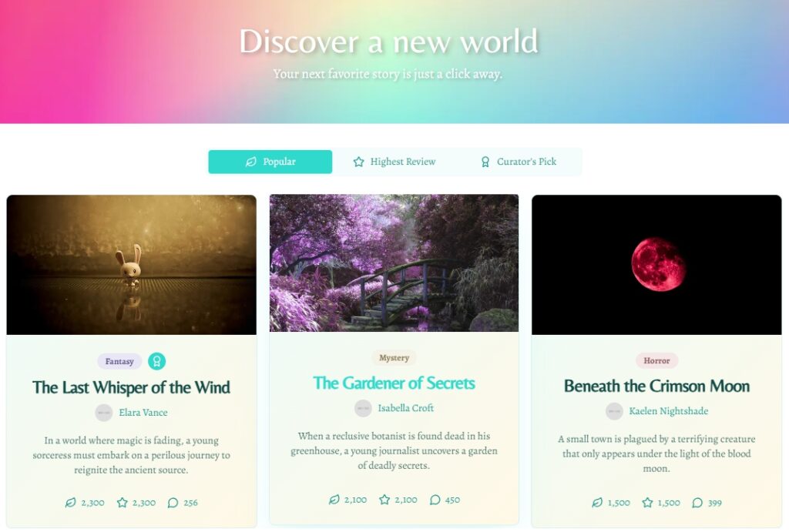Click the star icon on The Gardener of Secrets card
This screenshot has height=532, width=789.
384,500
